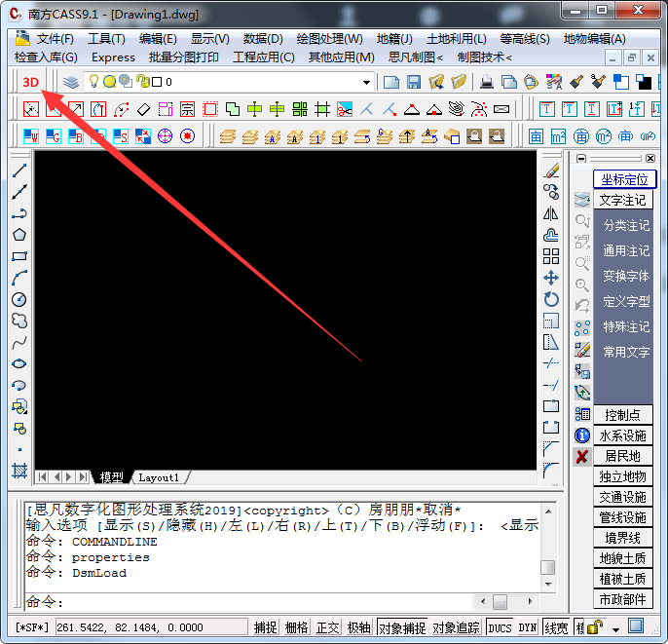Open the 控制点 category

coord(622,415)
